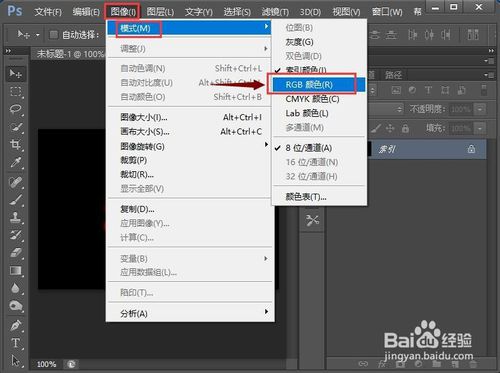Select the Spot Healing Brush tool
The image size is (500, 373).
click(15, 182)
